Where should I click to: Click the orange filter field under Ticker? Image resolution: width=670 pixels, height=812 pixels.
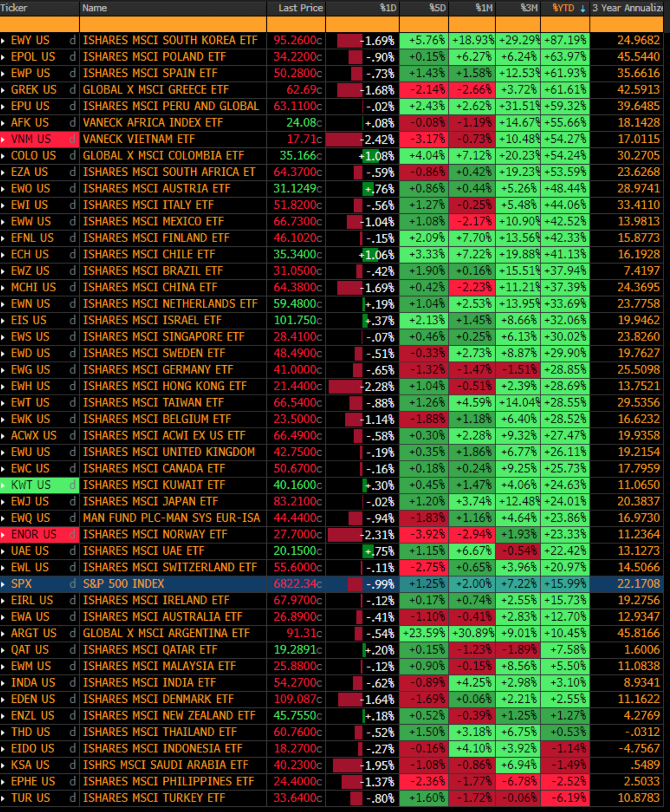pyautogui.click(x=39, y=24)
